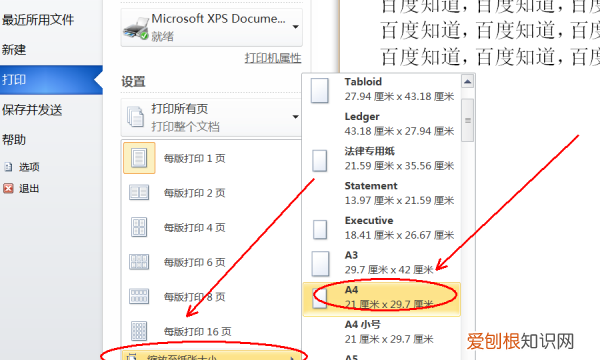This screenshot has height=360, width=600.
Task: Click the highlighted A4 paper icon
Action: pos(320,298)
